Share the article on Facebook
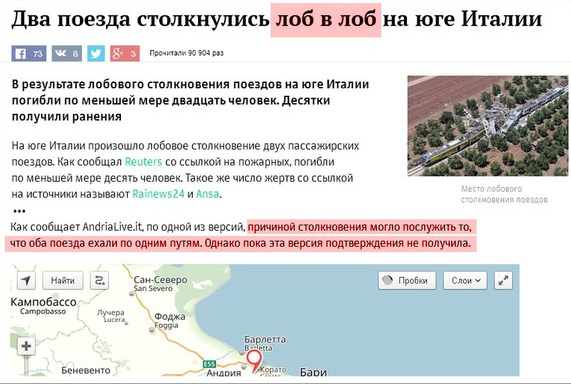The image size is (571, 384). coord(29,54)
